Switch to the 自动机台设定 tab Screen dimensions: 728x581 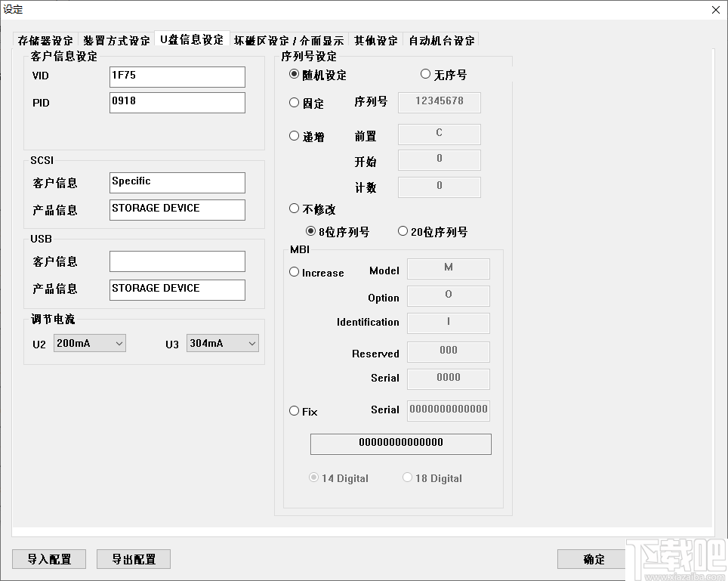440,40
